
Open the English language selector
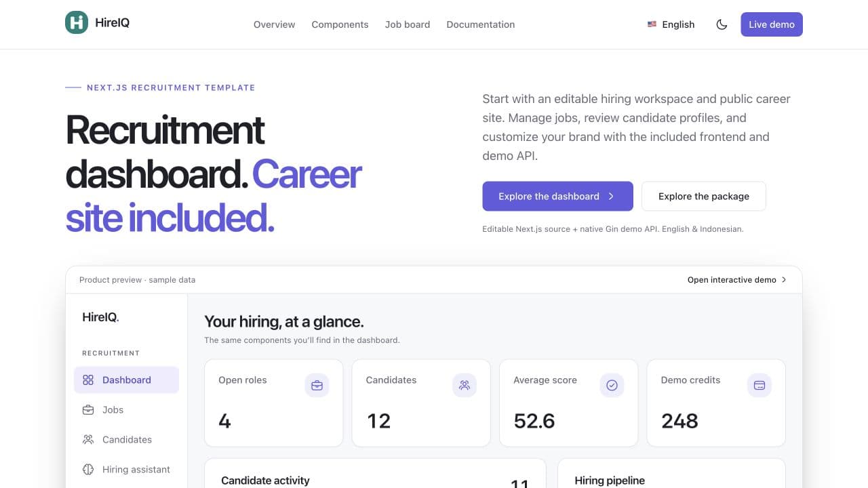point(671,24)
